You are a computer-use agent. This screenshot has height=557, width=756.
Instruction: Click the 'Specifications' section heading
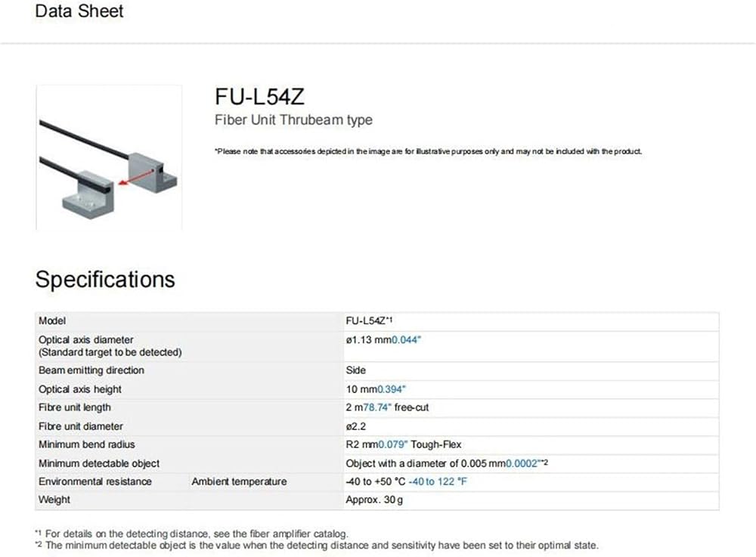(x=105, y=280)
